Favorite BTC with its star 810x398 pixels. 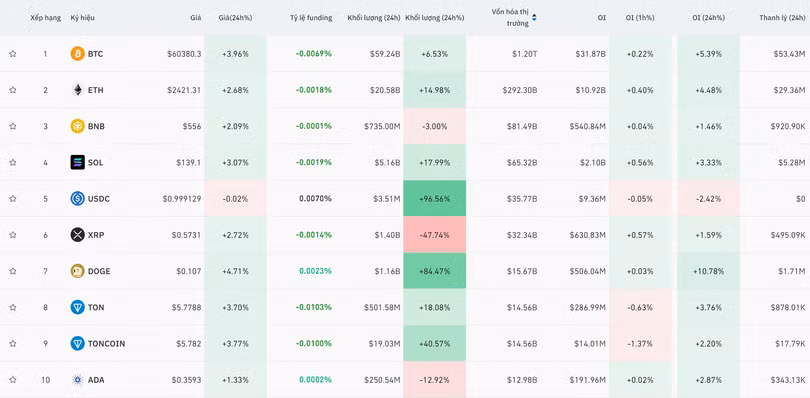point(13,54)
